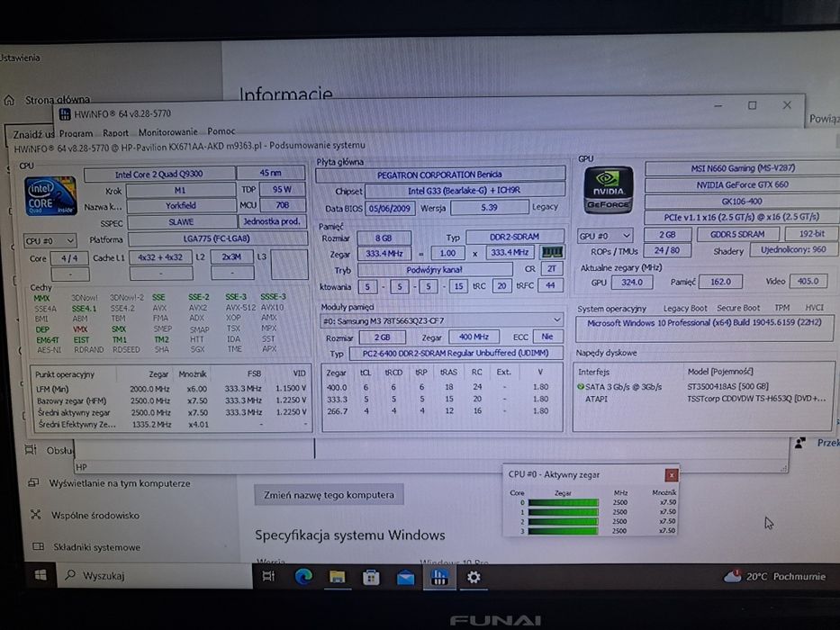The height and width of the screenshot is (630, 840).
Task: Click the green SATA drive status icon
Action: [x=580, y=386]
